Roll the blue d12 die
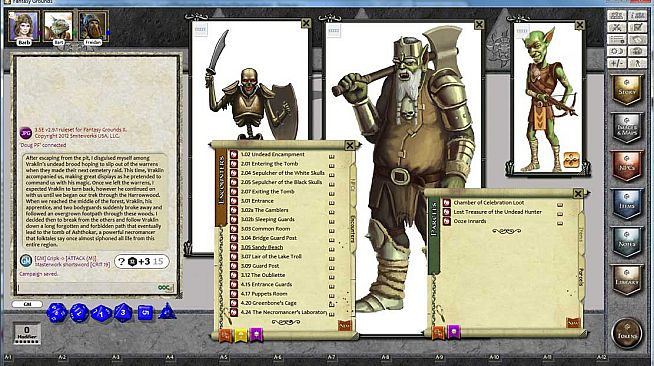Viewport: 654px width, 366px height. click(79, 313)
